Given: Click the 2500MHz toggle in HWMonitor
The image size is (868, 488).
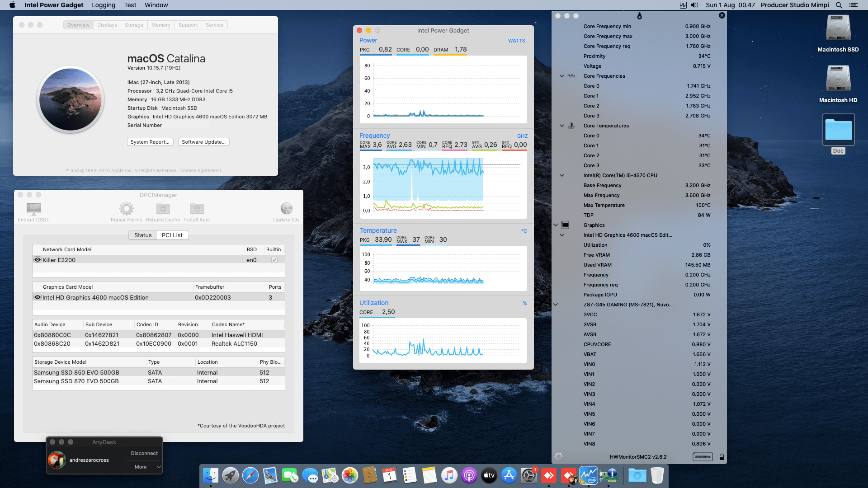Looking at the screenshot, I should (703, 457).
